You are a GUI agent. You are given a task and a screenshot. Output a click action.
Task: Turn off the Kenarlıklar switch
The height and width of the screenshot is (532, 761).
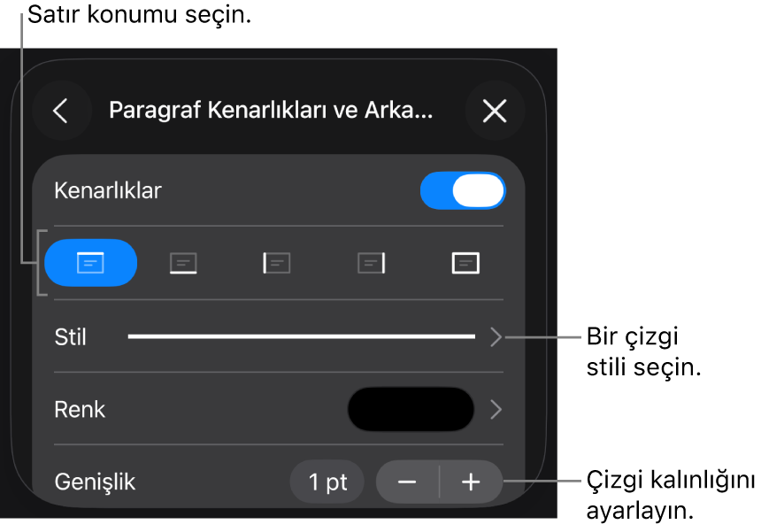tap(463, 191)
